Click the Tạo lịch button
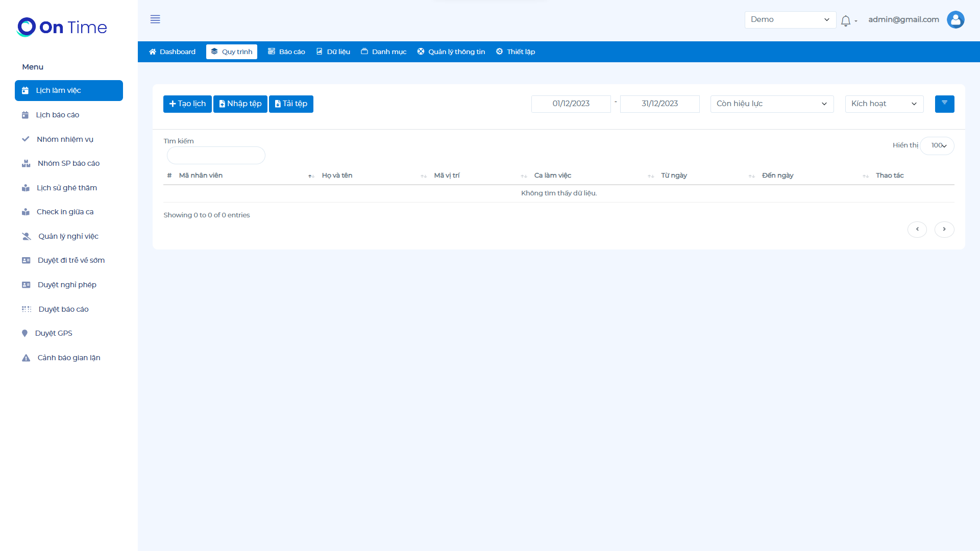 click(x=187, y=104)
